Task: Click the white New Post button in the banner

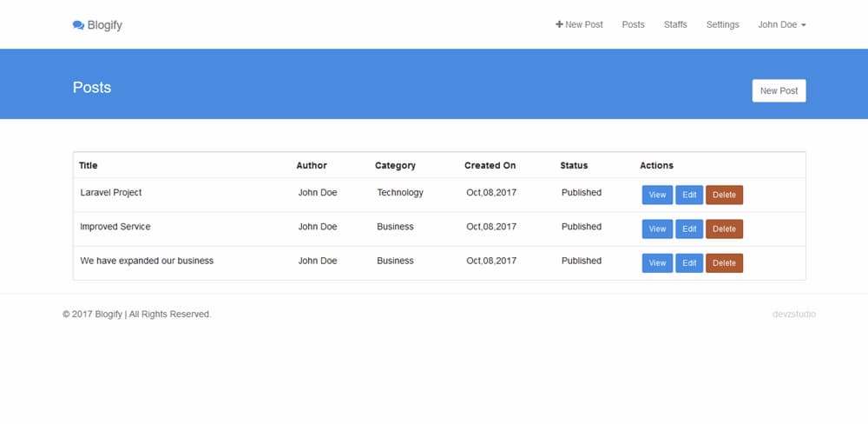Action: (779, 91)
